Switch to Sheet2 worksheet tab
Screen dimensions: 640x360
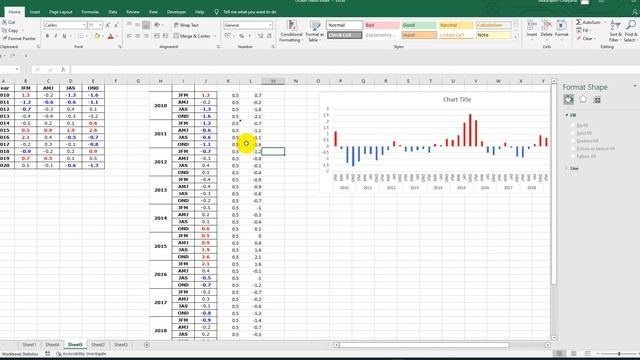(98, 345)
